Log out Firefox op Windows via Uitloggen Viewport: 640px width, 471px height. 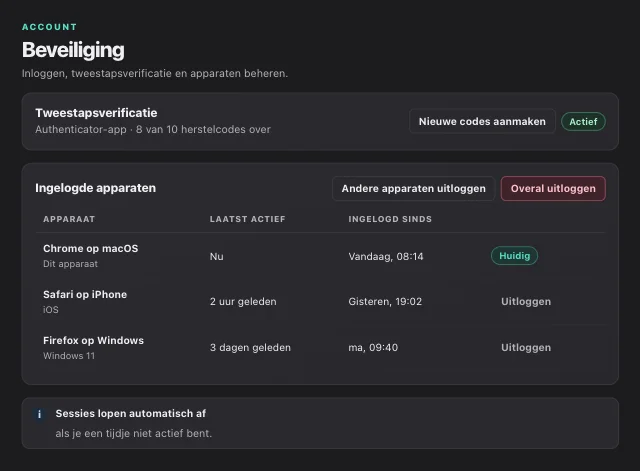tap(526, 348)
